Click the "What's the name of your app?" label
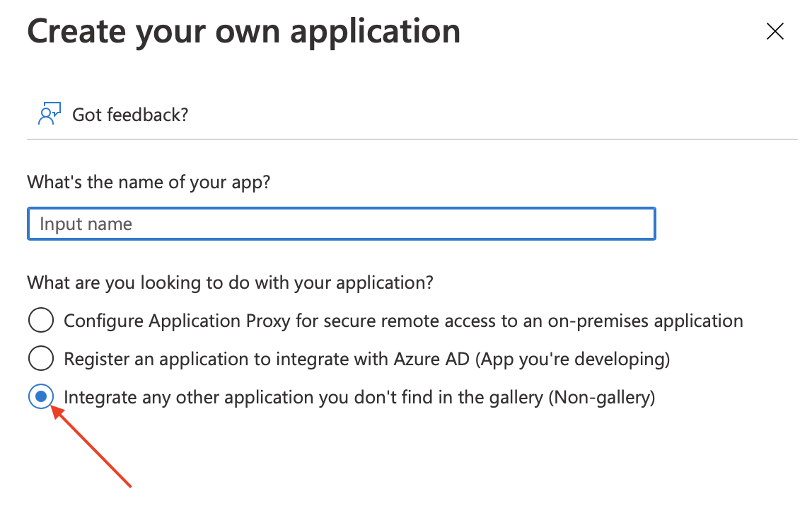812x528 pixels. pyautogui.click(x=149, y=183)
